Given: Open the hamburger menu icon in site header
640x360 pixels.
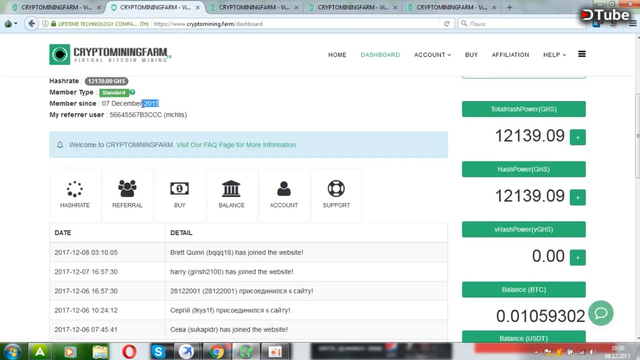Looking at the screenshot, I should click(x=582, y=54).
